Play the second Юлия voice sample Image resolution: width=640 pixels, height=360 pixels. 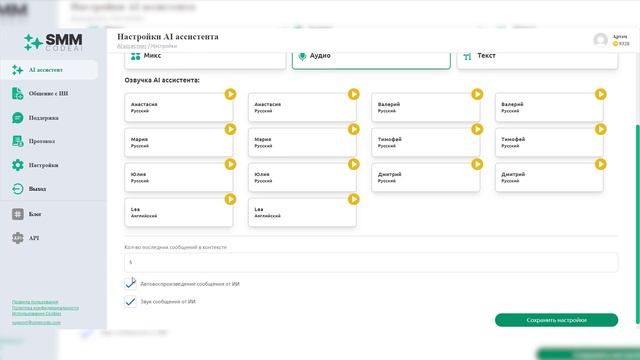[353, 164]
